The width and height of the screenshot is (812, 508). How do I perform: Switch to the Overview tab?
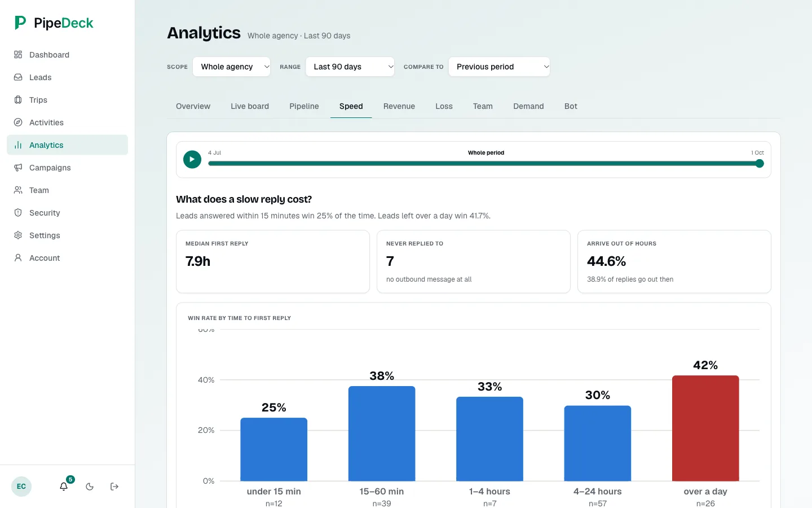(193, 106)
